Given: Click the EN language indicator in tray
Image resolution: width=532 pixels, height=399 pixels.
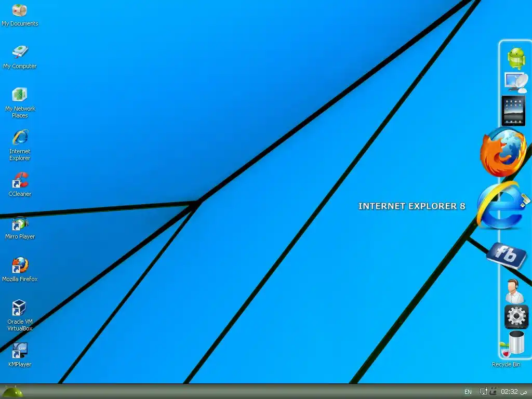Looking at the screenshot, I should click(x=468, y=392).
